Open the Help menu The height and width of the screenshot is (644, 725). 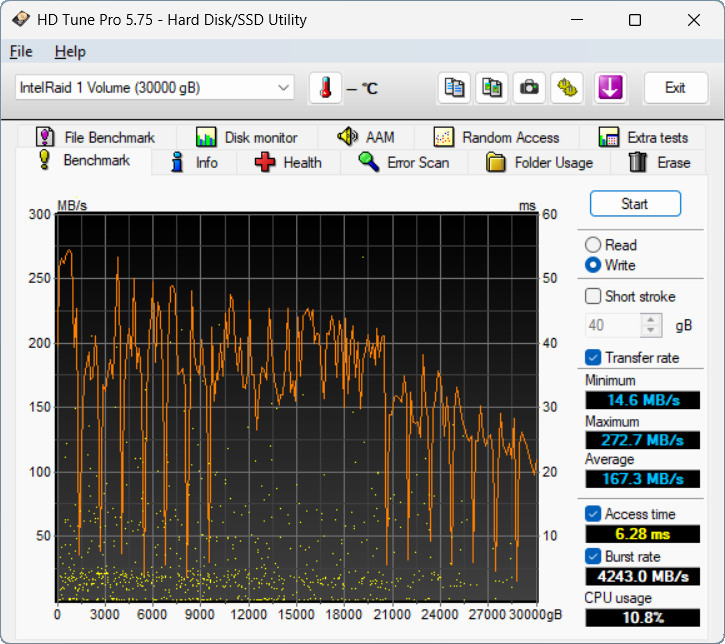pyautogui.click(x=70, y=51)
